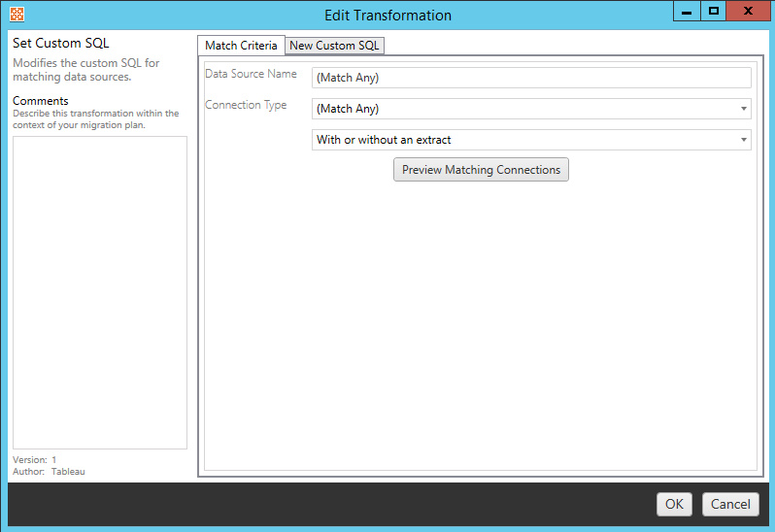Maximize the Edit Transformation window
This screenshot has width=775, height=532.
click(x=714, y=13)
